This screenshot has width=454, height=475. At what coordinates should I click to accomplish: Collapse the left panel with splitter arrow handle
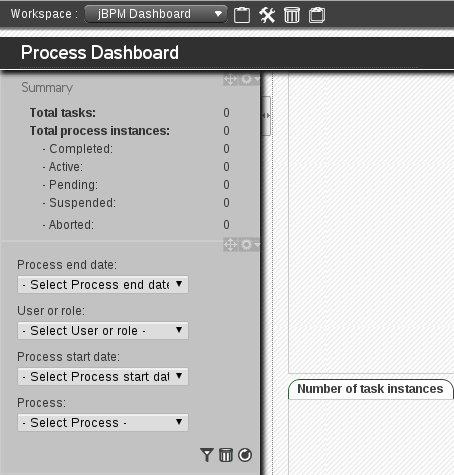click(266, 116)
